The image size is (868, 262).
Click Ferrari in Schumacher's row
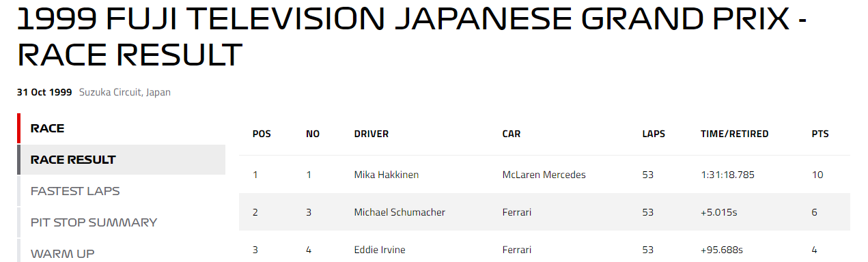[516, 212]
